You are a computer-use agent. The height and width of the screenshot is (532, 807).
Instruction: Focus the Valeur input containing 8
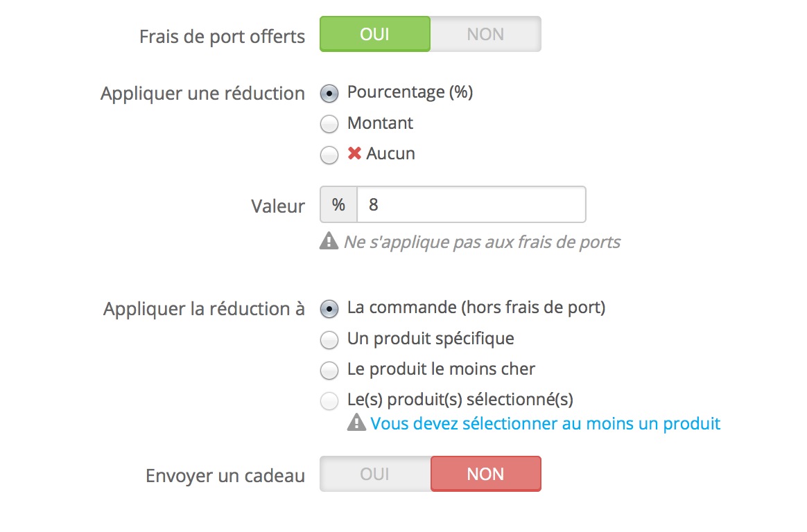[471, 204]
